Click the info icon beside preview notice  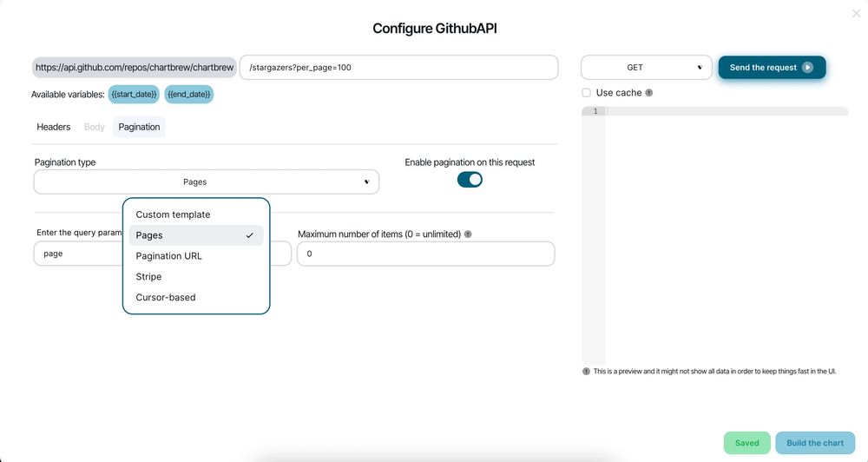coord(586,371)
